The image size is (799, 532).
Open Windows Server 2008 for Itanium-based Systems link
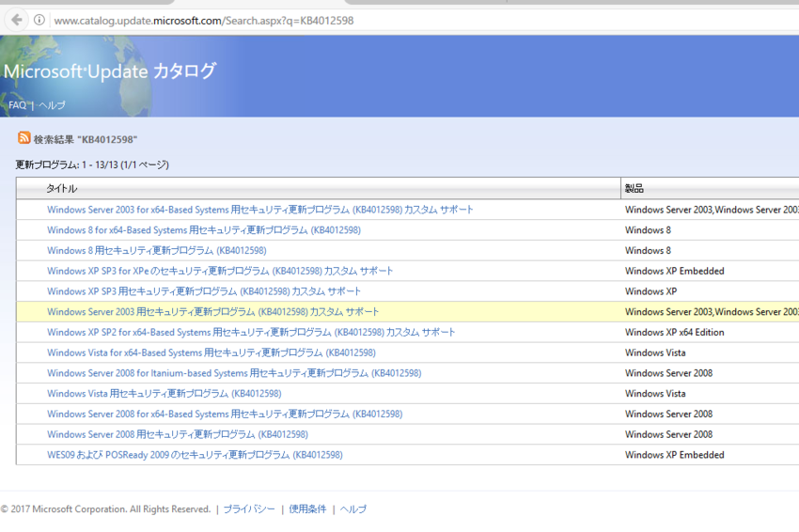point(234,372)
